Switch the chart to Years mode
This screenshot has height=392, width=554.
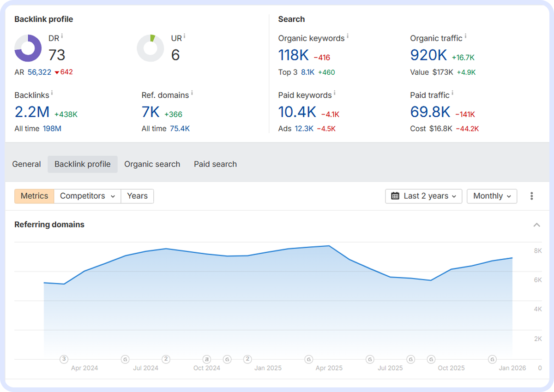[x=137, y=196]
